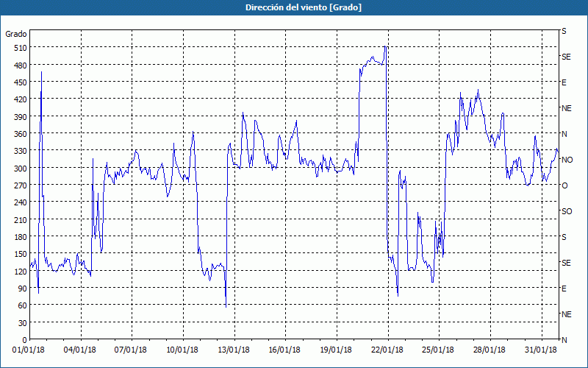Screen dimensions: 588x368
Task: Click the 60 y-axis tick label
Action: click(23, 305)
